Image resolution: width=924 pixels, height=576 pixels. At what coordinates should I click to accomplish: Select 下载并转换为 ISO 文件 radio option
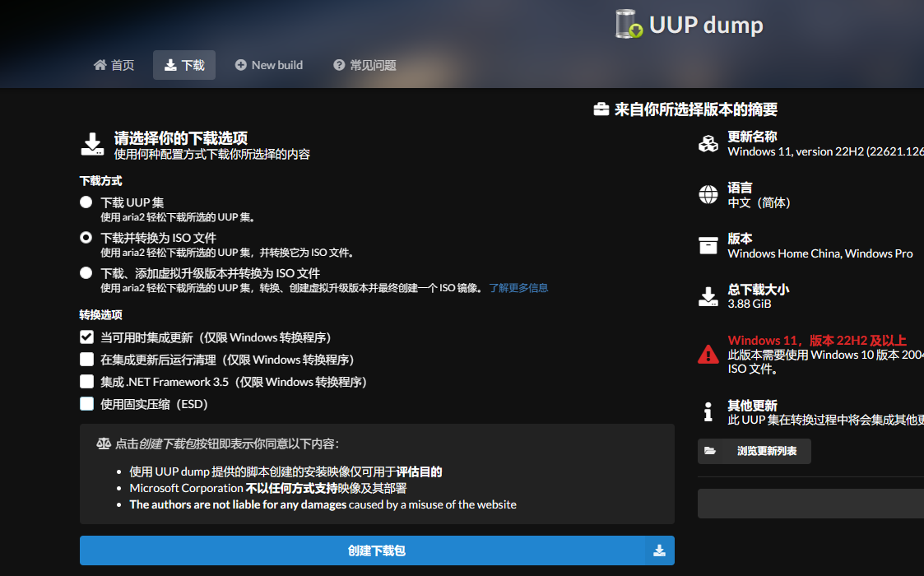[86, 238]
